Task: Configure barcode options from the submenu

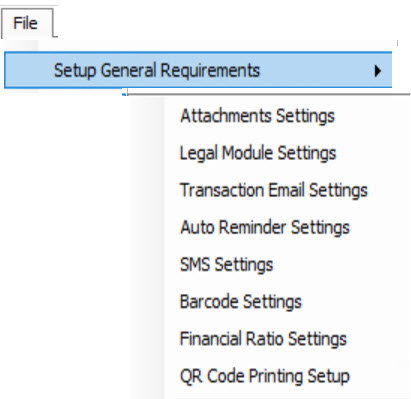Action: coord(241,302)
